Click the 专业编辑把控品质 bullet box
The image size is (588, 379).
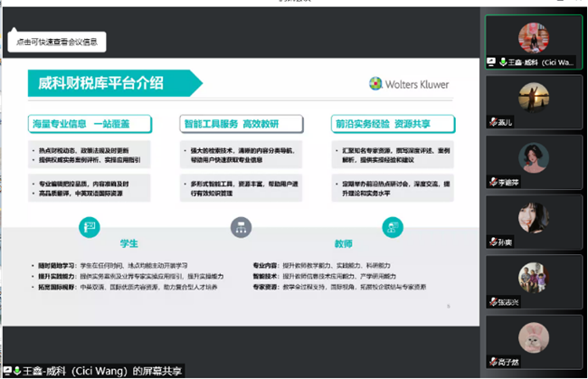tap(90, 188)
